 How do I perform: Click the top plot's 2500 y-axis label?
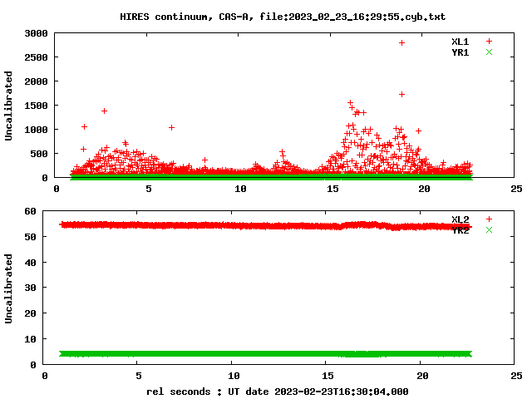36,57
